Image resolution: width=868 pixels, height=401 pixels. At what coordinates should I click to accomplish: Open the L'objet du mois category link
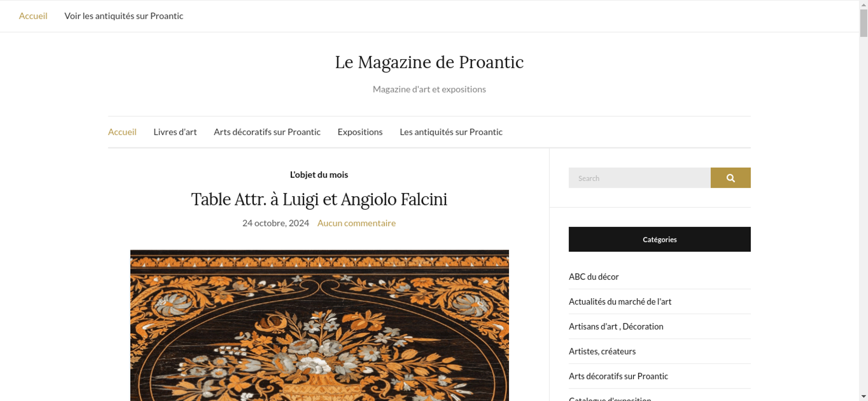(x=319, y=175)
